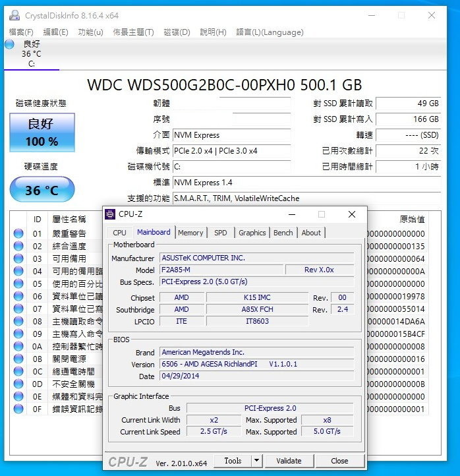Viewport: 460px width, 476px height.
Task: Click the 36 °C temperature button
Action: click(x=42, y=189)
